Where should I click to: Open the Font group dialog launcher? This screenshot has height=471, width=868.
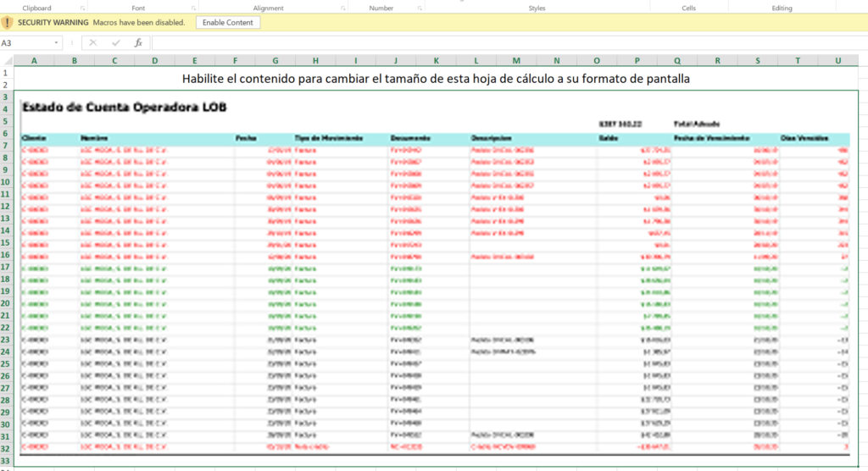point(193,8)
